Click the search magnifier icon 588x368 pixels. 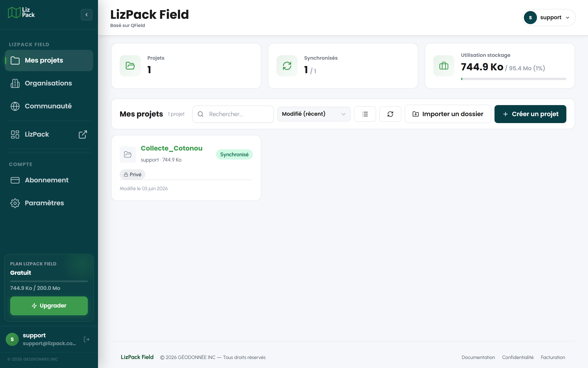pyautogui.click(x=200, y=114)
